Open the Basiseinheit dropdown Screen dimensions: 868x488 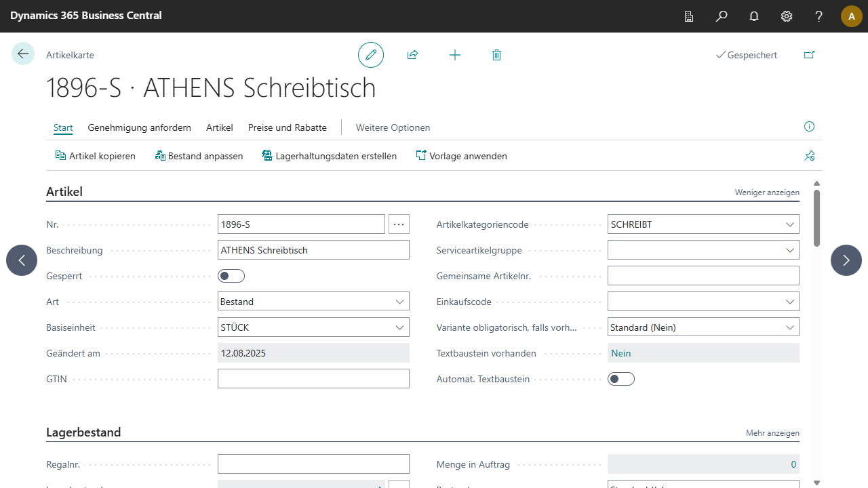[x=399, y=327]
